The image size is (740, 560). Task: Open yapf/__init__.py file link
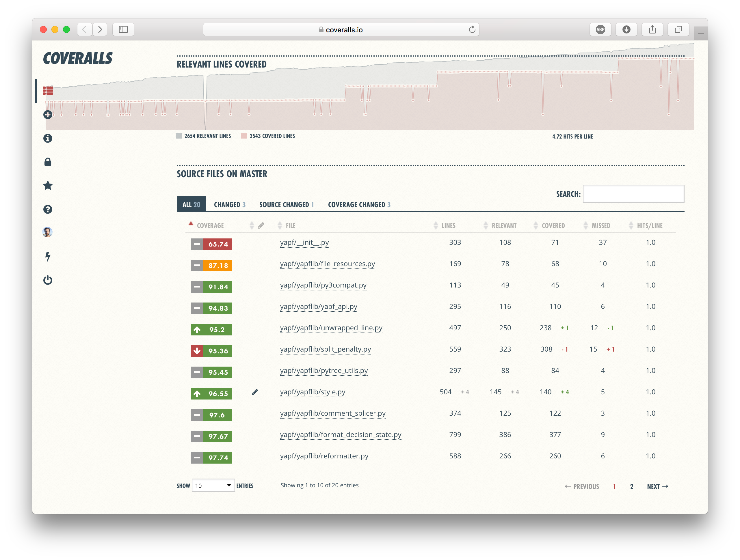point(304,242)
